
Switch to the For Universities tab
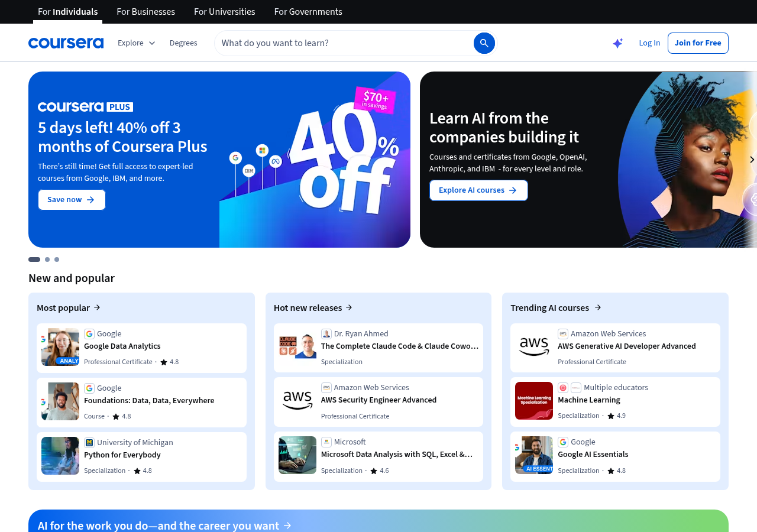tap(225, 12)
